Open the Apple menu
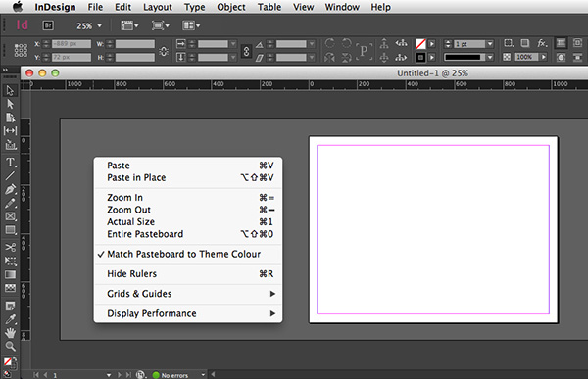 click(18, 7)
